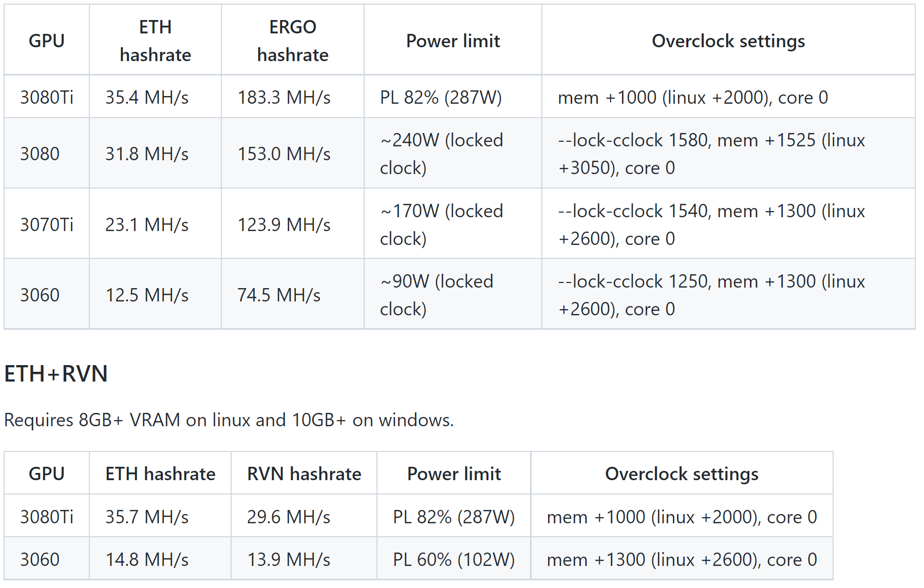Click the Requires 8GB+ VRAM paragraph text
Screen dimensions: 924x588
pos(229,420)
